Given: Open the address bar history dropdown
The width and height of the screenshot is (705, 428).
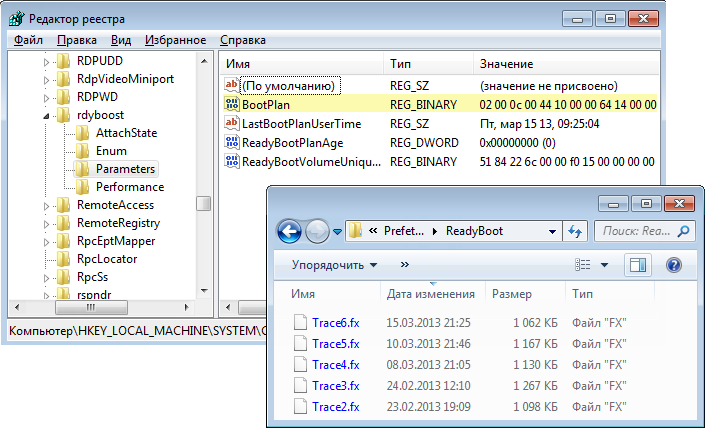Looking at the screenshot, I should coord(552,232).
